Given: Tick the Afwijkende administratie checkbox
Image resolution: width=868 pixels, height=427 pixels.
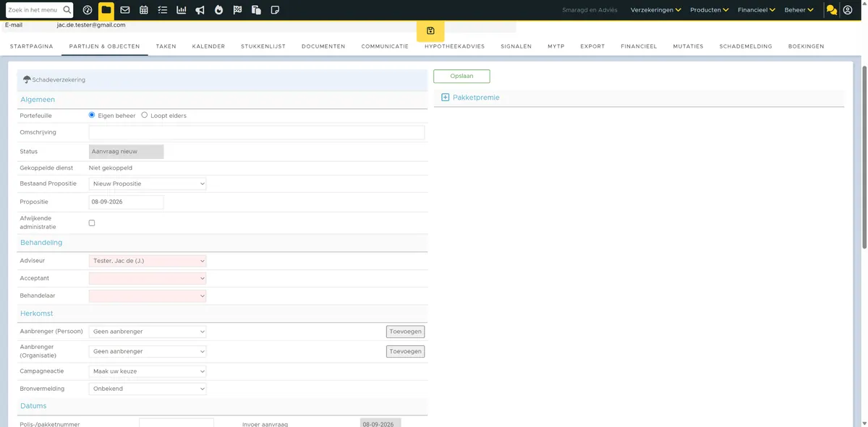Looking at the screenshot, I should coord(92,223).
